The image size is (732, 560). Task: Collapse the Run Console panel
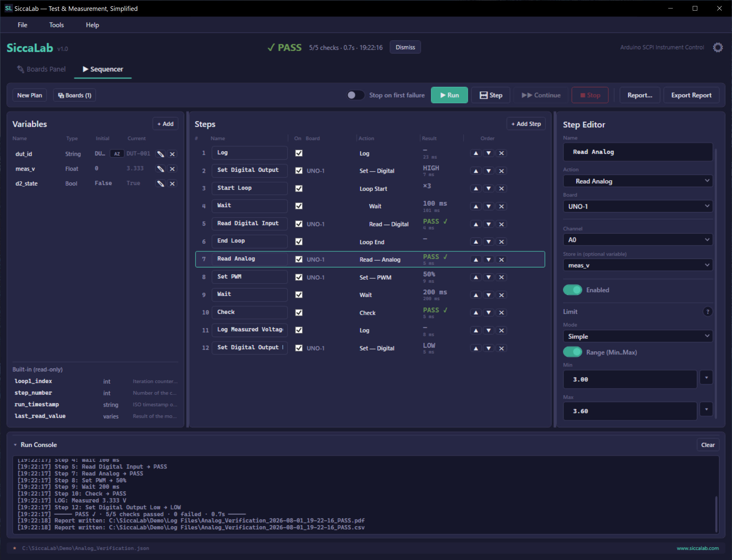click(x=15, y=445)
